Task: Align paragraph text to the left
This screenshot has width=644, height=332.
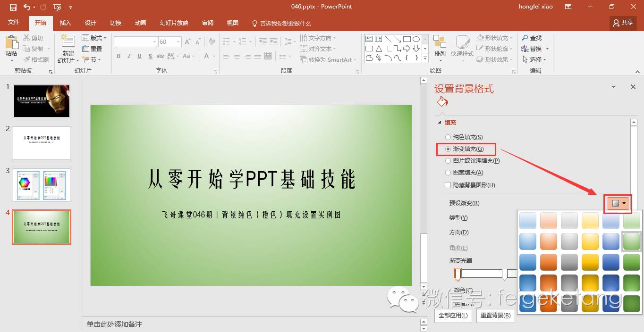Action: click(x=227, y=56)
